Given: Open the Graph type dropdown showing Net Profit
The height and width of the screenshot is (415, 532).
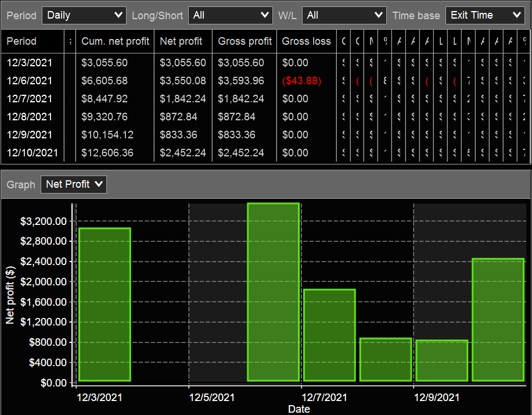Looking at the screenshot, I should 73,184.
